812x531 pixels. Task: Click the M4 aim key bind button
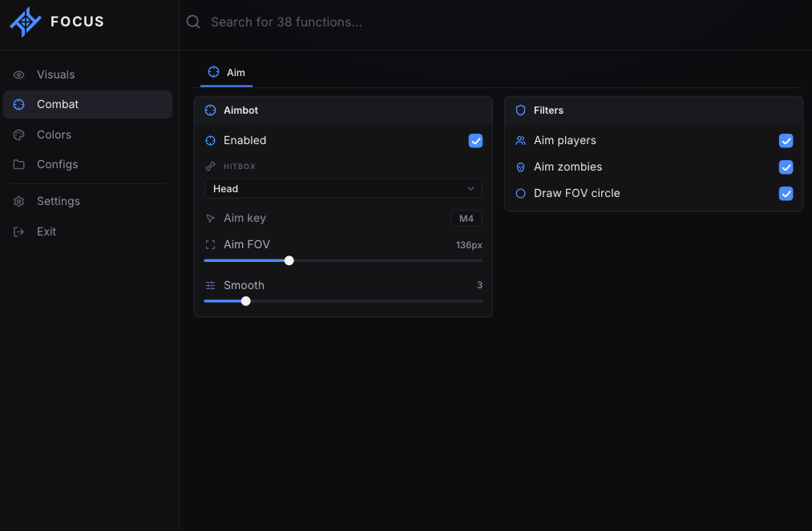click(466, 219)
